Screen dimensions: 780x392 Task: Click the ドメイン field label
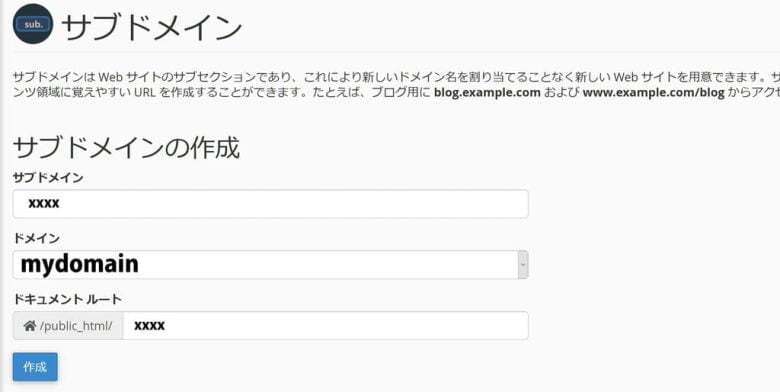point(36,238)
